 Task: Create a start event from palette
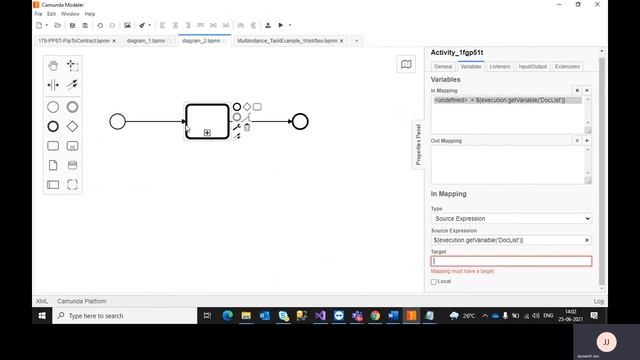(x=53, y=107)
